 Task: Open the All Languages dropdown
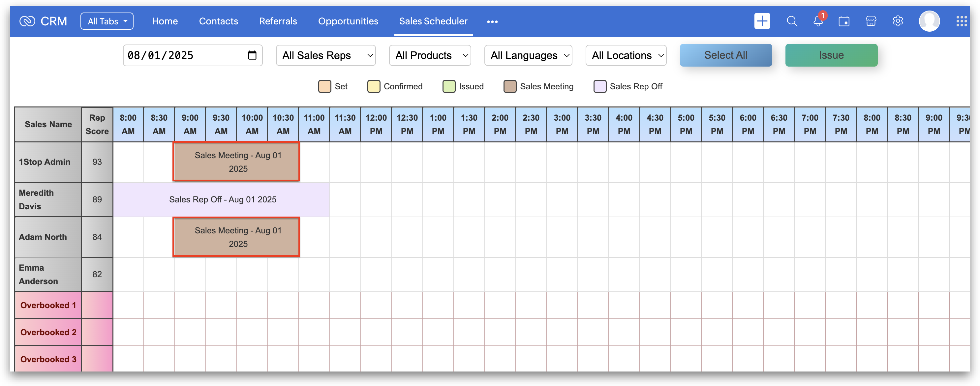528,55
